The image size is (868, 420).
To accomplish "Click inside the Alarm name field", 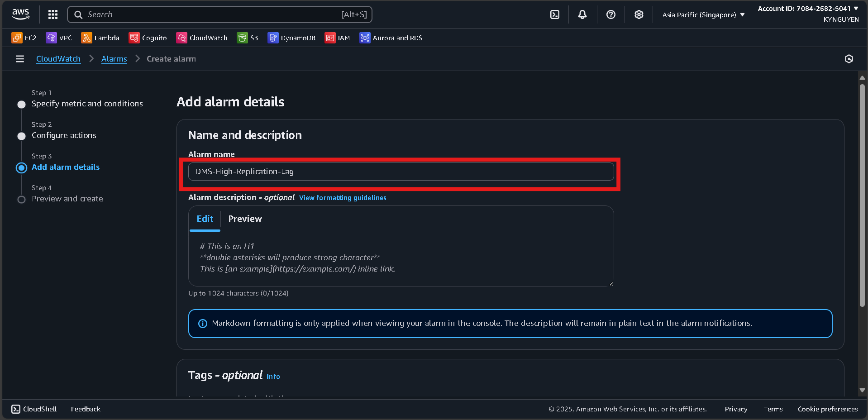I will pyautogui.click(x=401, y=172).
